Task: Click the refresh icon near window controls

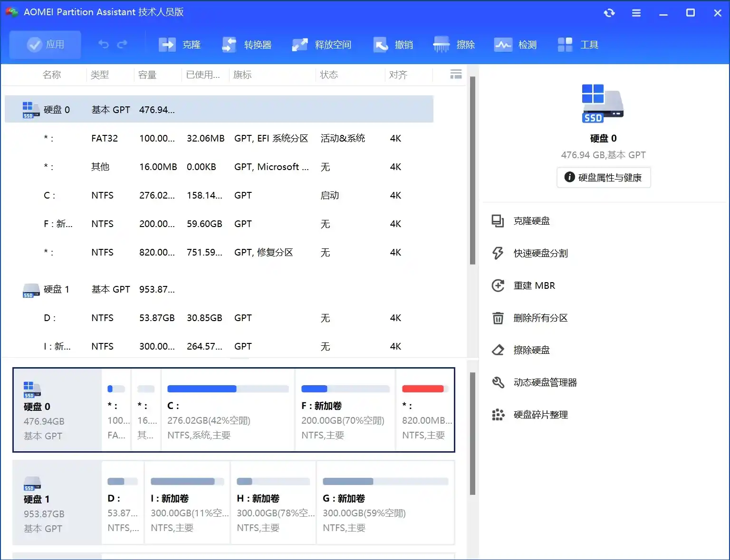Action: click(x=609, y=13)
